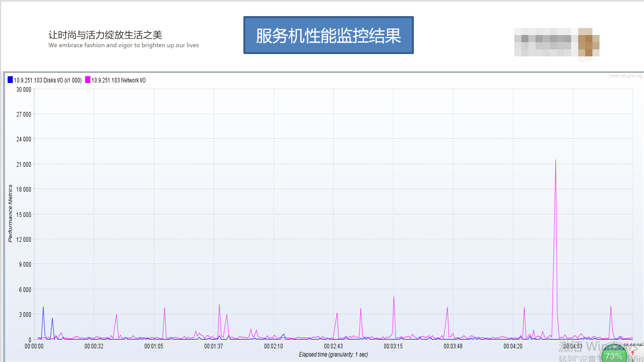The image size is (644, 362).
Task: Click the 00:03:48 time axis label
Action: point(453,346)
